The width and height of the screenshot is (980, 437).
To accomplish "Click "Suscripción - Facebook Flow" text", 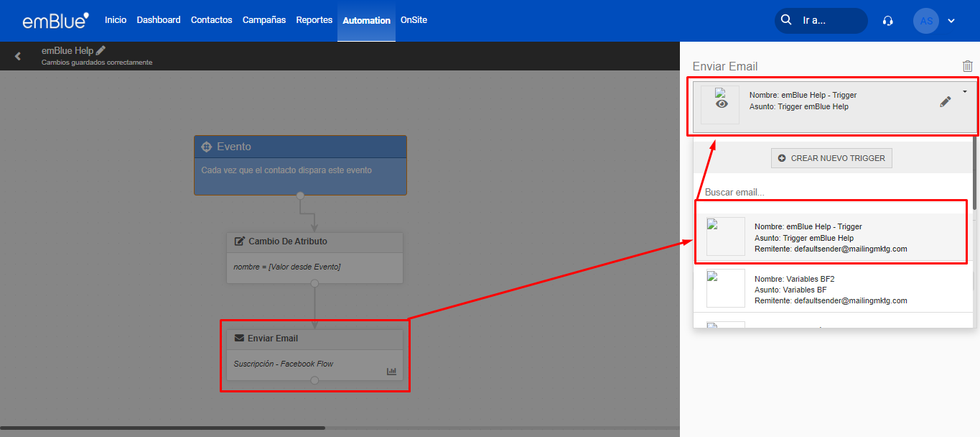I will pyautogui.click(x=284, y=364).
